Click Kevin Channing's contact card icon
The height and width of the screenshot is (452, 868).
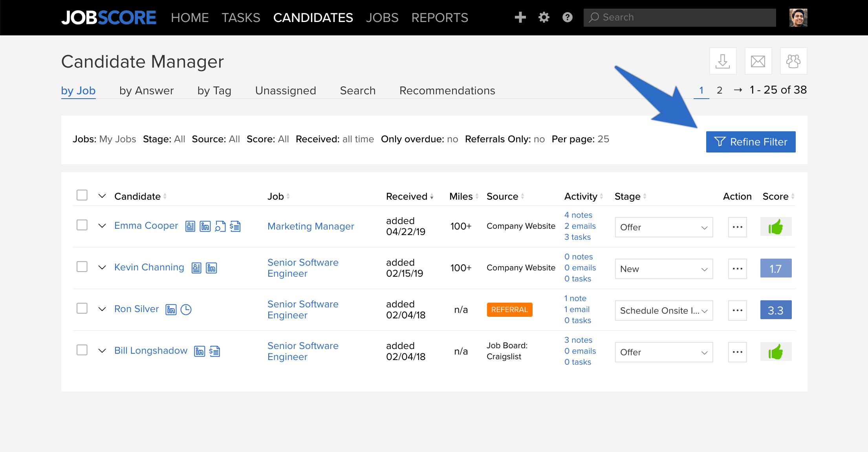pyautogui.click(x=196, y=268)
